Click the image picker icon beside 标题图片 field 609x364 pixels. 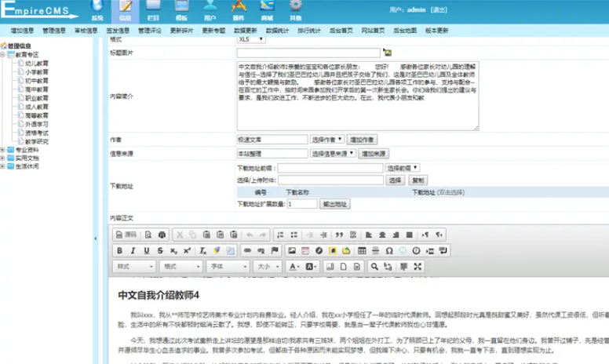pyautogui.click(x=387, y=53)
